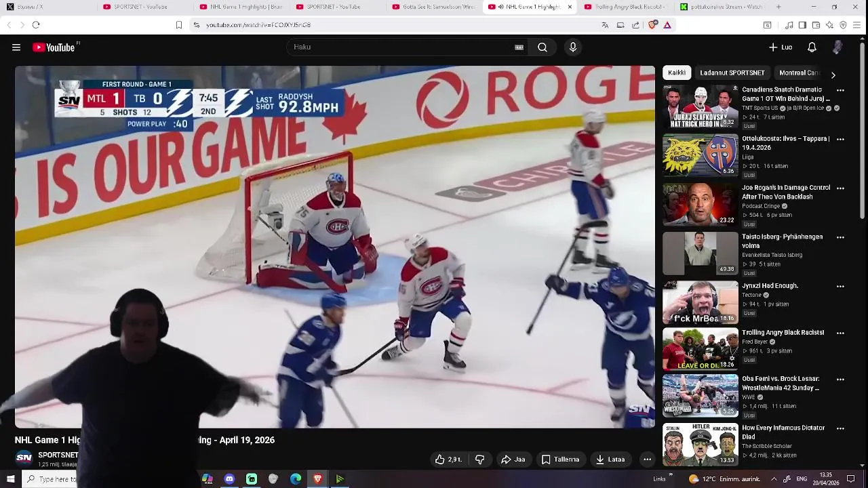Screen dimensions: 868x488
Task: Save video with Tallenna button
Action: tap(560, 460)
